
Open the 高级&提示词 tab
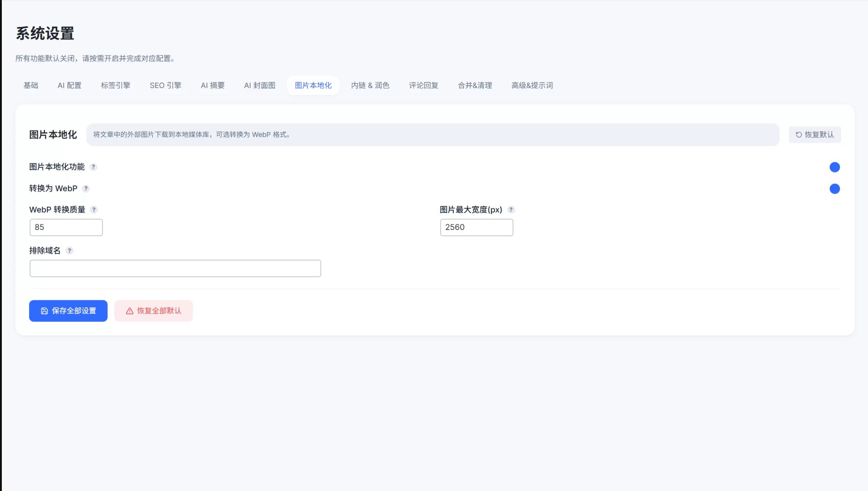532,85
